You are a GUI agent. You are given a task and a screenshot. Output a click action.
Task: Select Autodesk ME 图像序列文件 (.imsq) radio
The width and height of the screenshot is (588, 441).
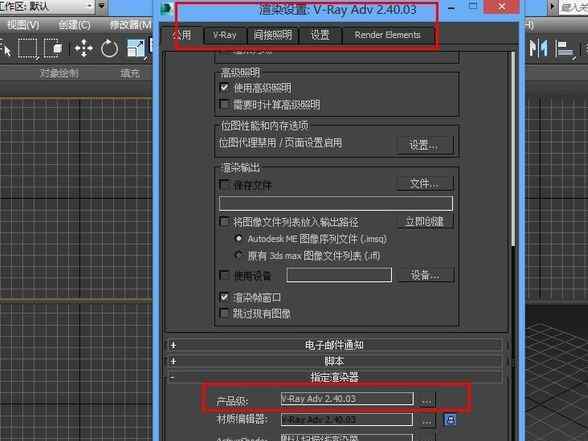pos(238,238)
